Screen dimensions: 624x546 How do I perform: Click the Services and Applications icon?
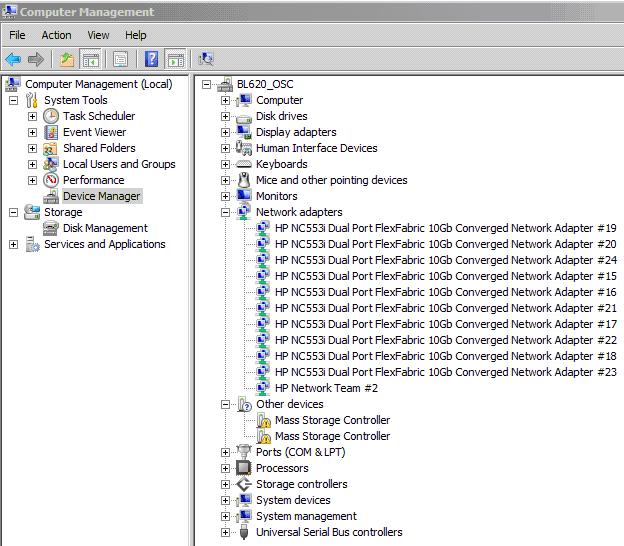pyautogui.click(x=32, y=244)
